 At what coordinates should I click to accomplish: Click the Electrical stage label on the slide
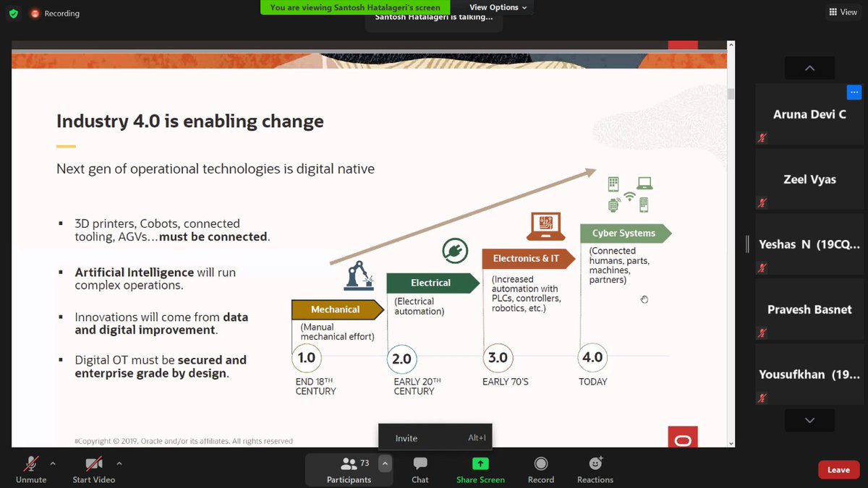[433, 283]
